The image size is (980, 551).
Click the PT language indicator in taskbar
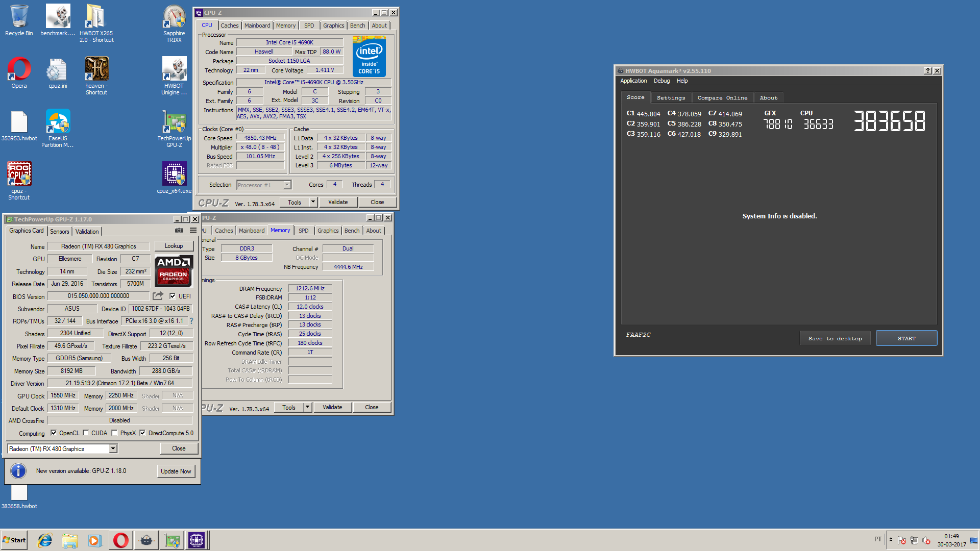(x=878, y=539)
